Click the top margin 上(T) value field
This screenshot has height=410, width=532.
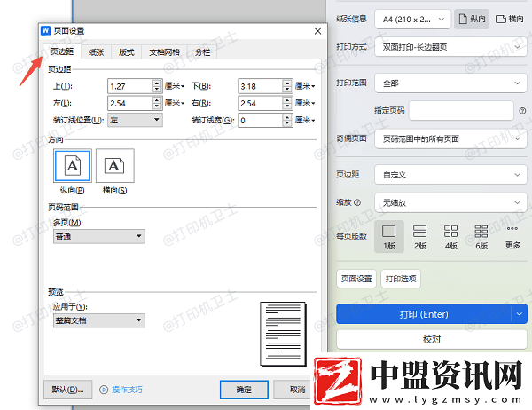coord(130,86)
